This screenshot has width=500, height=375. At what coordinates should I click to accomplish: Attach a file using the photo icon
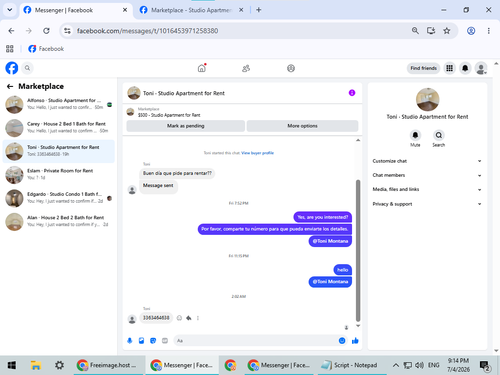click(x=141, y=340)
